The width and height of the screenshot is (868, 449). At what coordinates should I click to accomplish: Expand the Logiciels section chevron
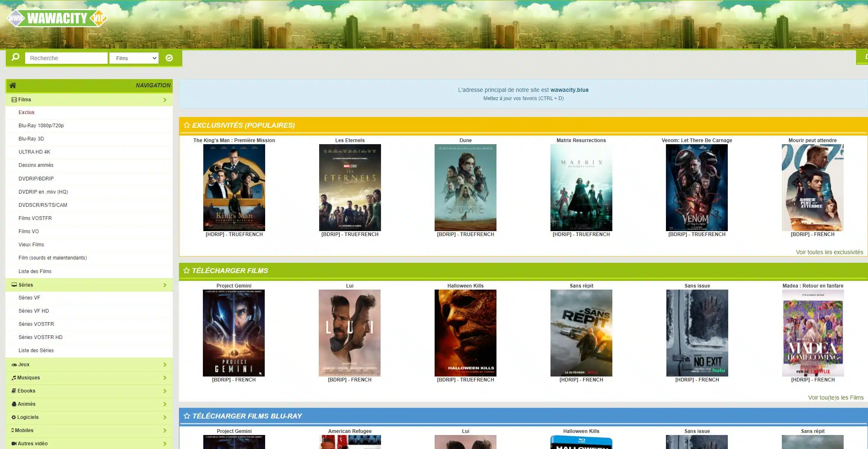[x=165, y=417]
